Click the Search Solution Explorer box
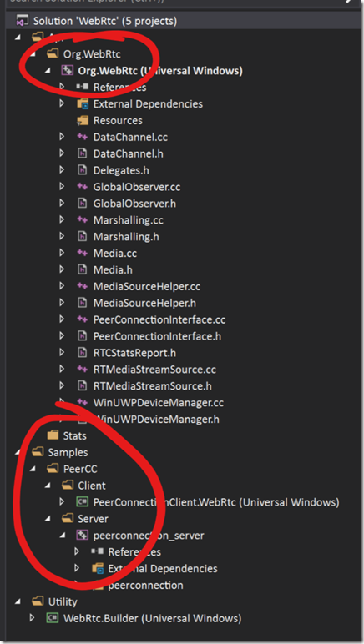This screenshot has width=364, height=644. pos(177,2)
